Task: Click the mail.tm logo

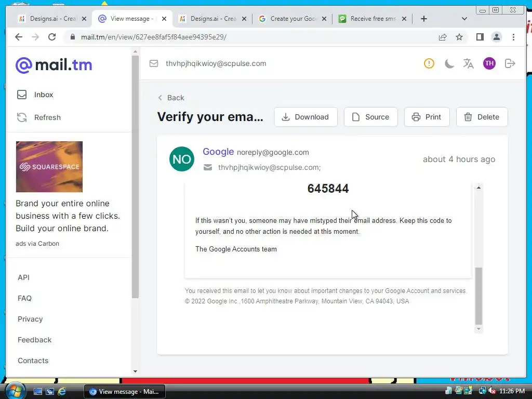Action: (54, 65)
